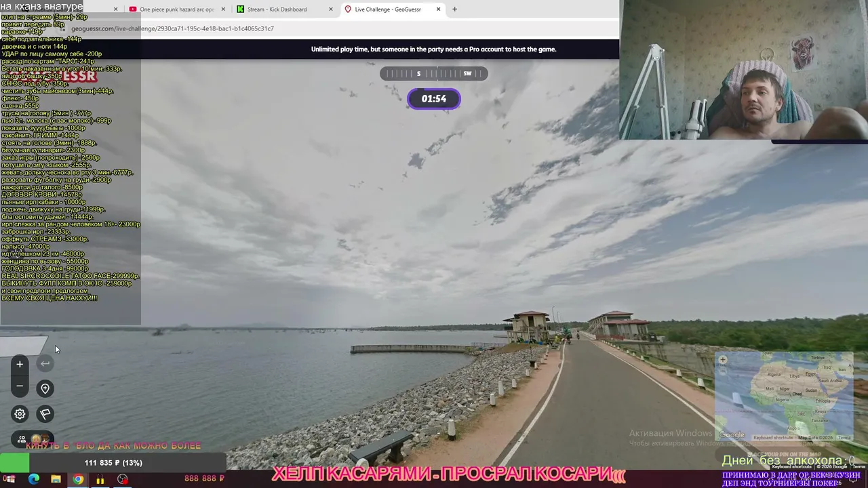Open the Windows Start menu
The image size is (868, 488).
(9, 479)
